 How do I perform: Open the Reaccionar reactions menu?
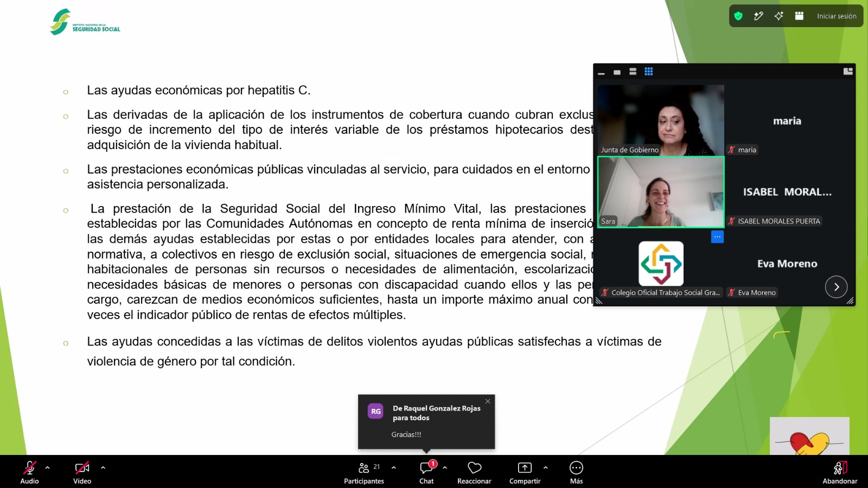pos(475,472)
